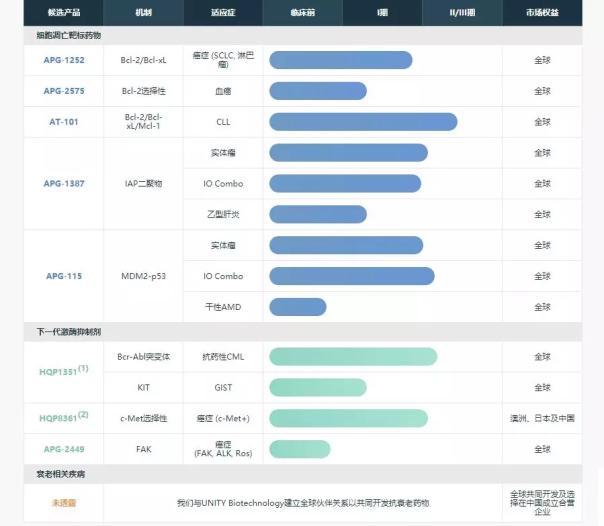Click the 候选产品 column header

point(64,13)
